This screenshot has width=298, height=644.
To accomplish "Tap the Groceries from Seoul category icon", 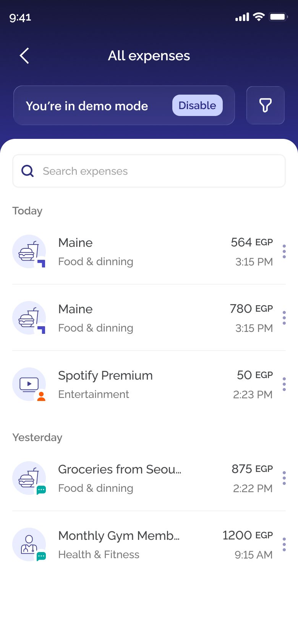I will (x=29, y=478).
